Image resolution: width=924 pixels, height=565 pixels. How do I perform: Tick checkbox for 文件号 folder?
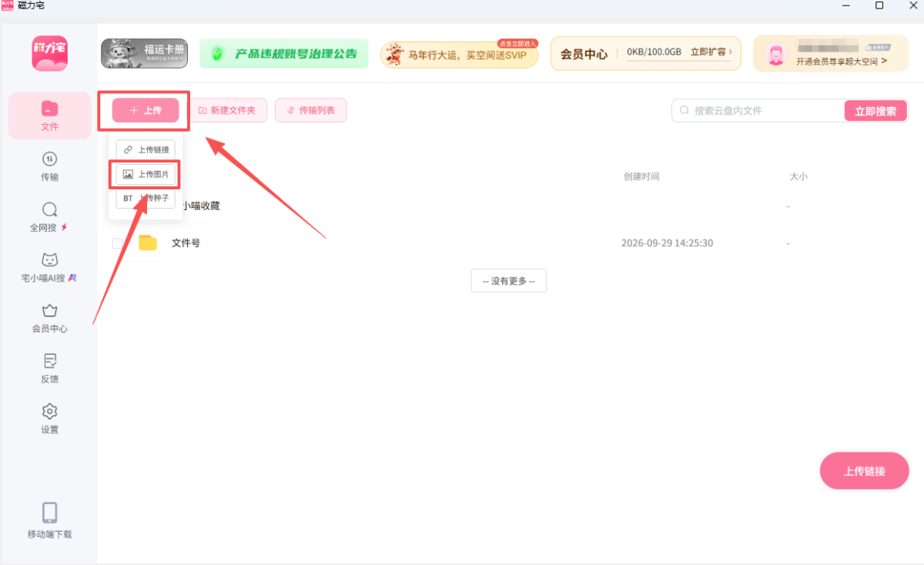117,243
